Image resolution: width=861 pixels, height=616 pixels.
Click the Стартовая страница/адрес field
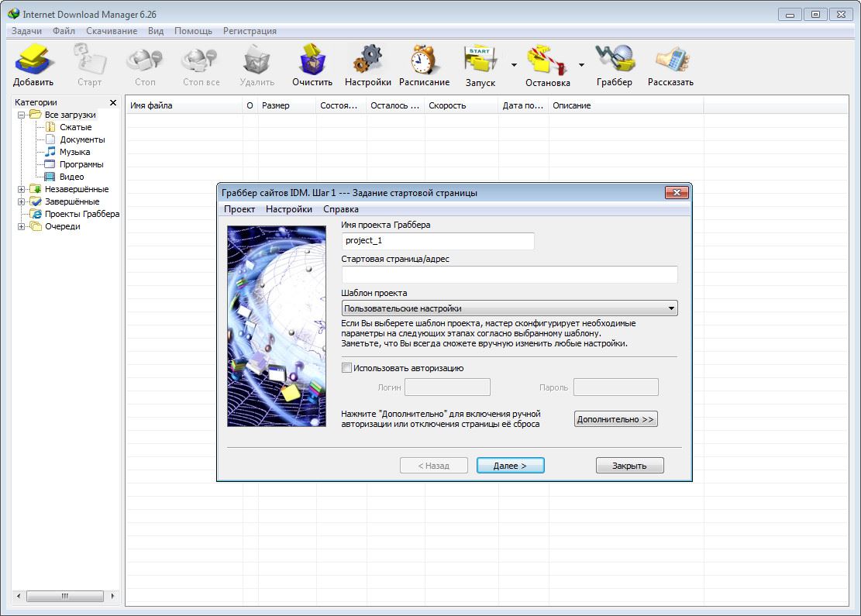click(x=509, y=274)
